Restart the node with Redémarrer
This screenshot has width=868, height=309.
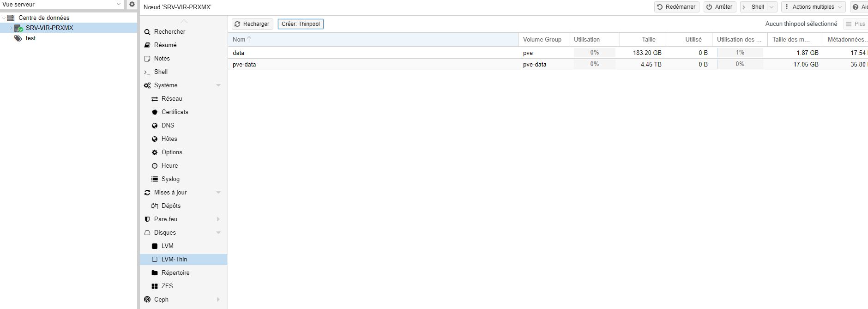pyautogui.click(x=676, y=7)
